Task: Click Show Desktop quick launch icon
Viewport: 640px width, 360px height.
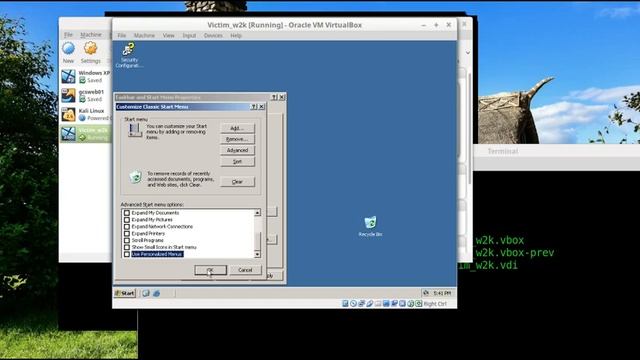Action: [146, 293]
